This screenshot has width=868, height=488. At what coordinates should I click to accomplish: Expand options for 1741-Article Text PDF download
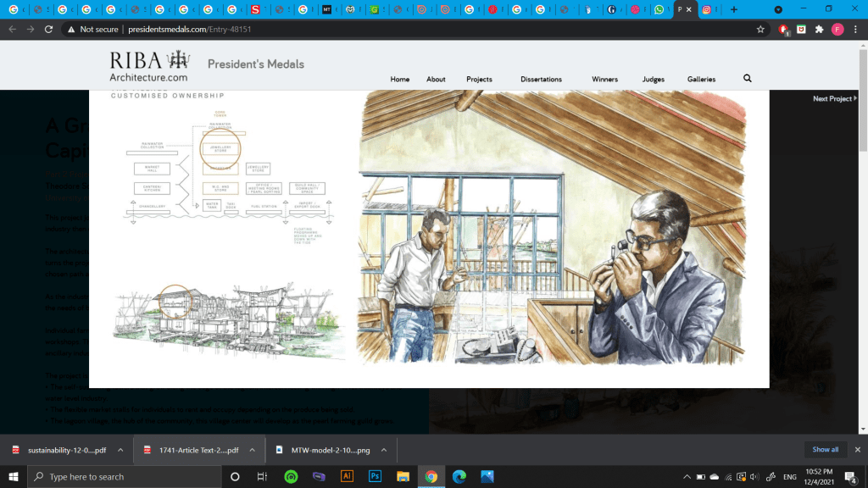pos(253,450)
